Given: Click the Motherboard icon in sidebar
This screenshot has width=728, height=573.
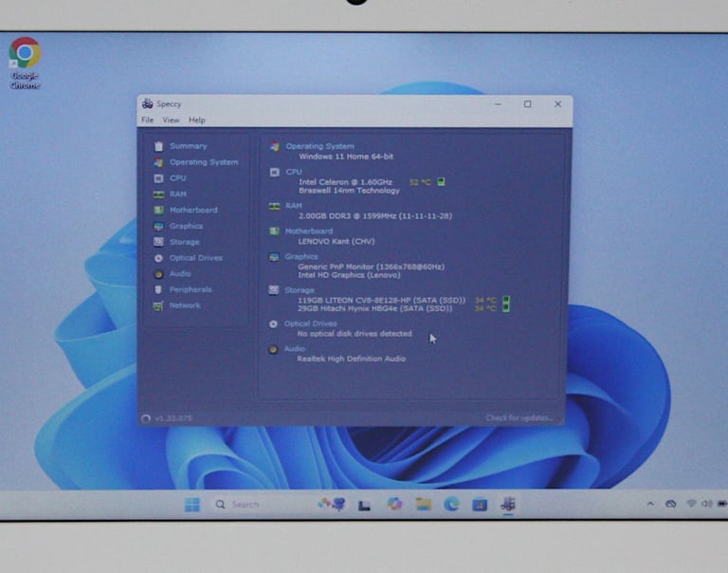Looking at the screenshot, I should pos(159,210).
